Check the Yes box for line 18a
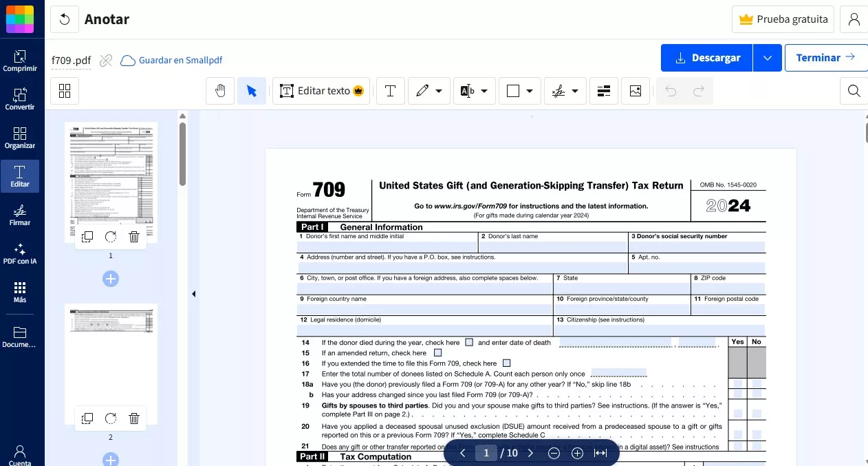Viewport: 868px width, 466px height. click(x=737, y=384)
